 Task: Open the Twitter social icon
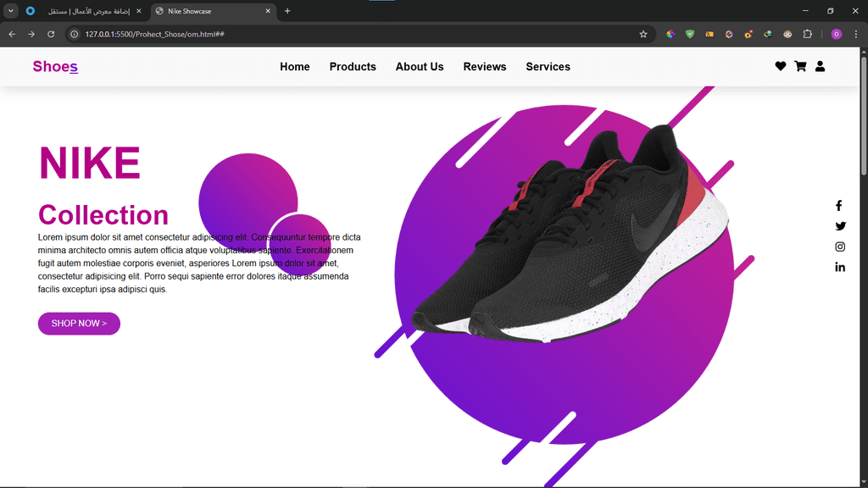tap(840, 226)
